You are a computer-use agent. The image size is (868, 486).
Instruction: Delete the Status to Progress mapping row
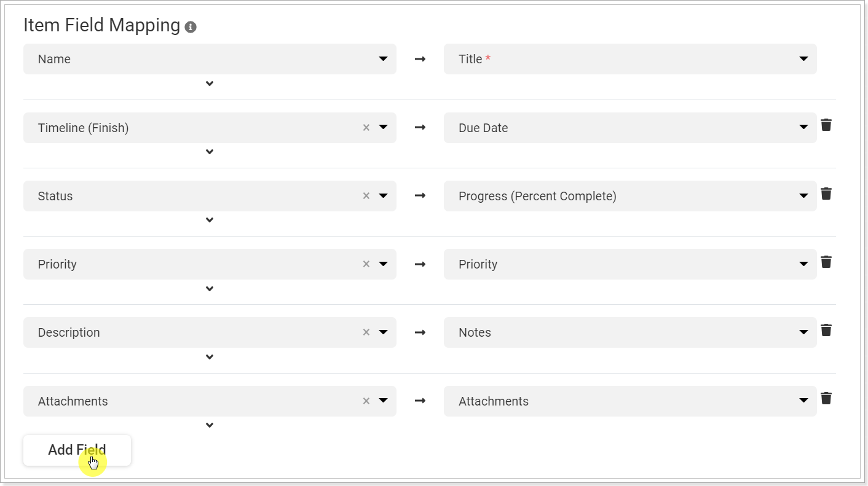click(826, 194)
